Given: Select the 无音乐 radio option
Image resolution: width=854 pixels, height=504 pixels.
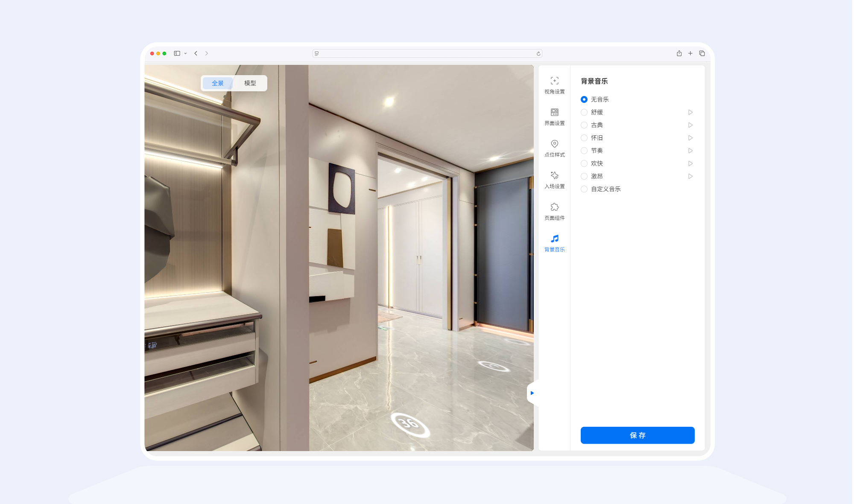Looking at the screenshot, I should point(584,99).
